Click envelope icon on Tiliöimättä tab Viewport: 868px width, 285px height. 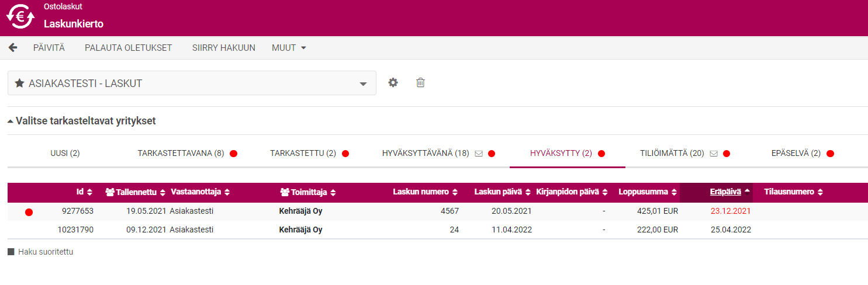[713, 154]
